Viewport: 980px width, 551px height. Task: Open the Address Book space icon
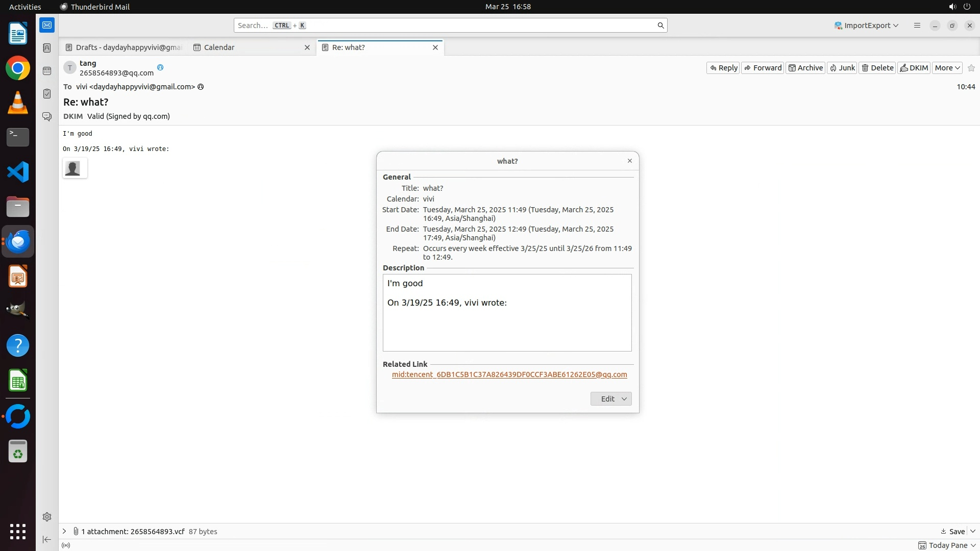coord(47,48)
